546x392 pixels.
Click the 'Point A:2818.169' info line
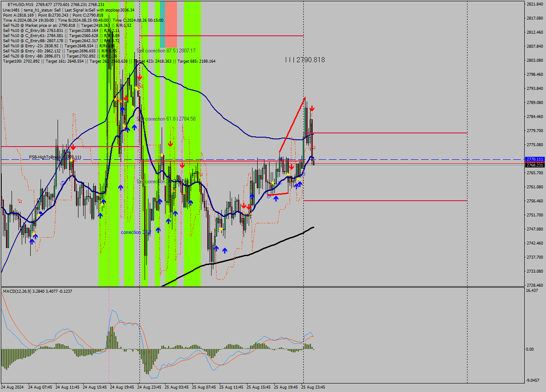(x=53, y=15)
